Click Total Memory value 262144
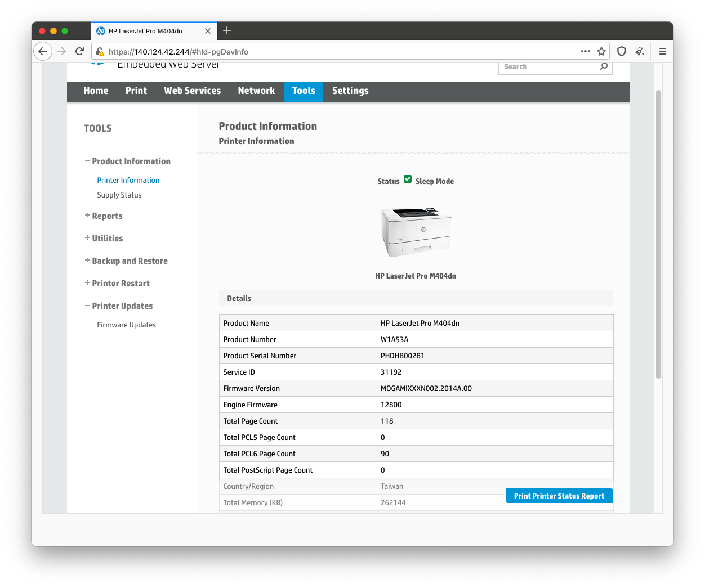The height and width of the screenshot is (588, 705). [393, 503]
